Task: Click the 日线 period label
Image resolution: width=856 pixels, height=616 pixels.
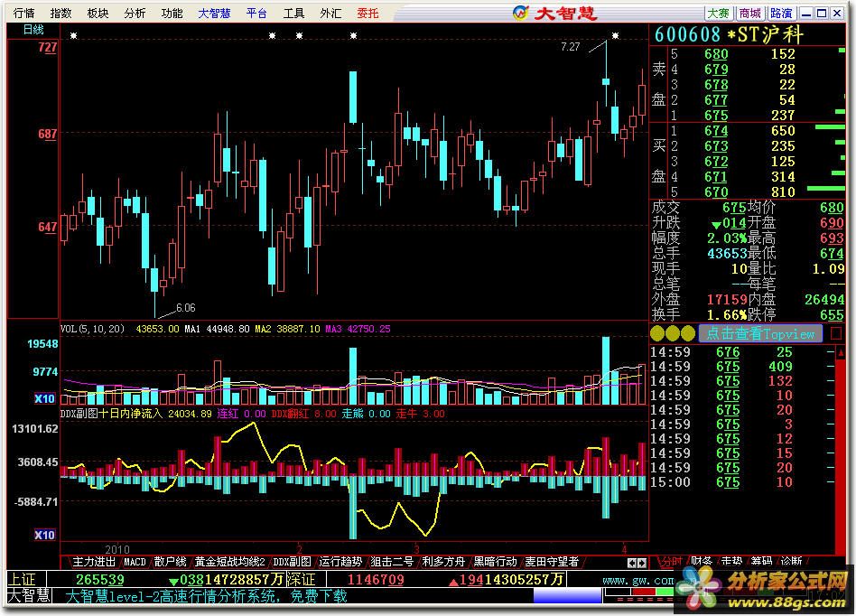Action: (x=33, y=30)
